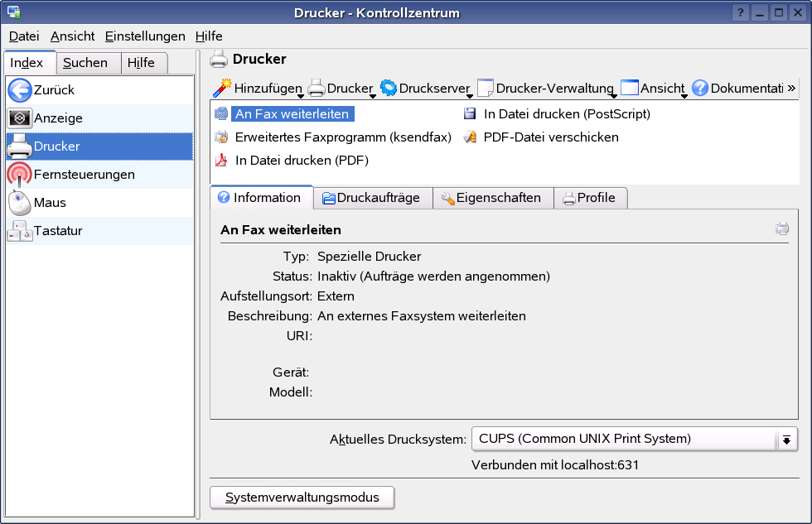This screenshot has width=812, height=524.
Task: Open the Einstellungen menu
Action: (144, 36)
